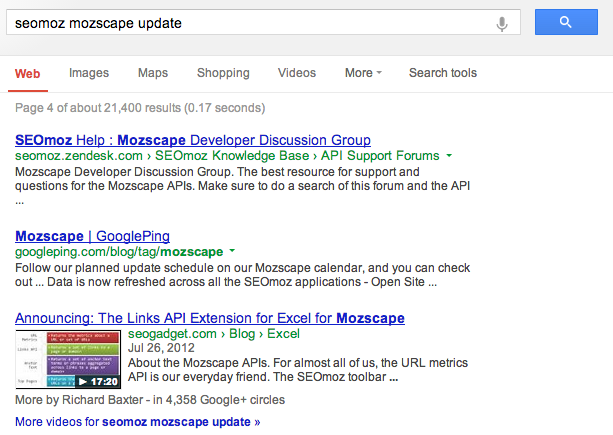The width and height of the screenshot is (613, 435).
Task: Expand the arrow next to the seomoz.zendesk.com URL
Action: point(449,156)
